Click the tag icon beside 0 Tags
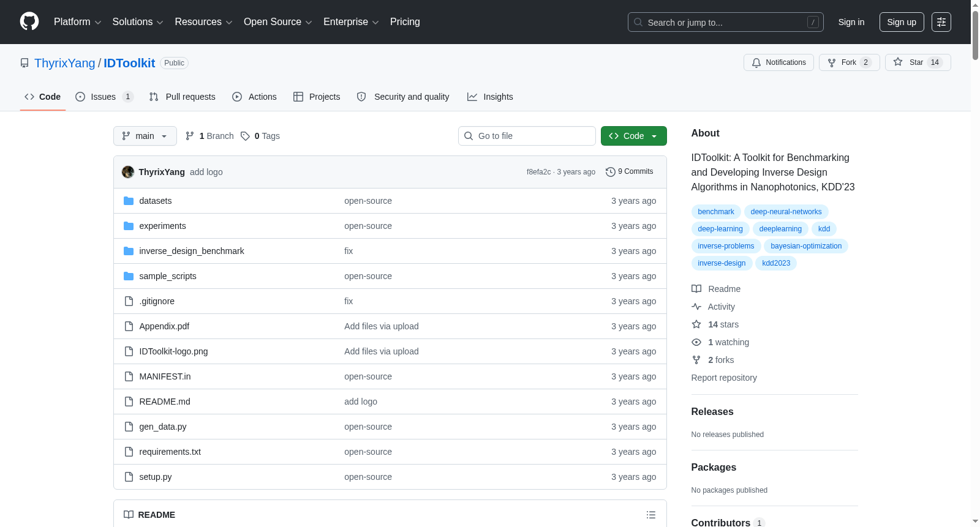Image resolution: width=980 pixels, height=527 pixels. coord(245,136)
